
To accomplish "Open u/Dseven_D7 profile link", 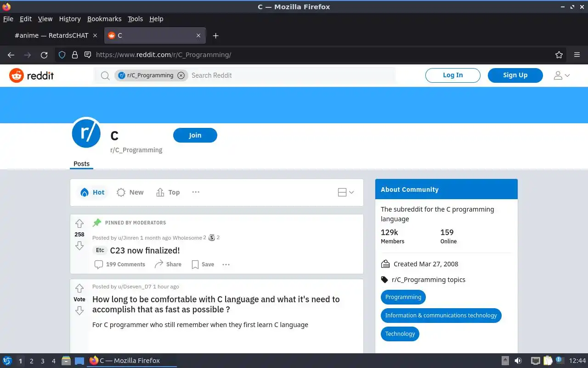I will coord(135,287).
